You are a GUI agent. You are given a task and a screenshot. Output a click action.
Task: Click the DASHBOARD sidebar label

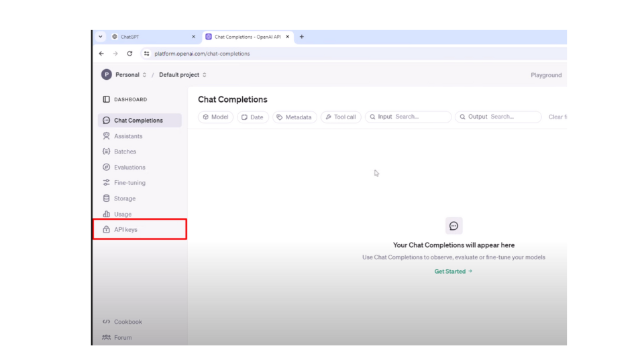pos(130,99)
